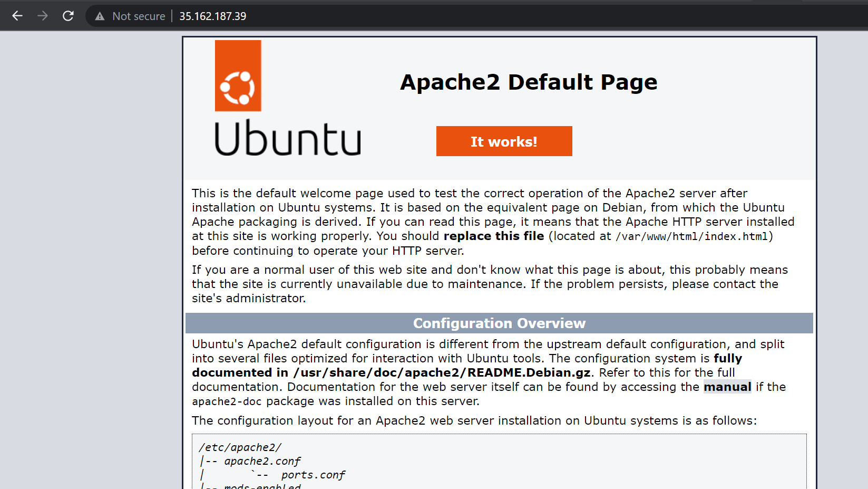Click the browser back arrow

click(17, 16)
